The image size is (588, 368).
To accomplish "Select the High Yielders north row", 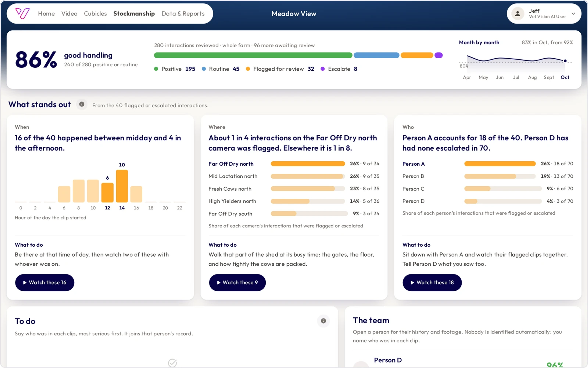I will (x=294, y=201).
